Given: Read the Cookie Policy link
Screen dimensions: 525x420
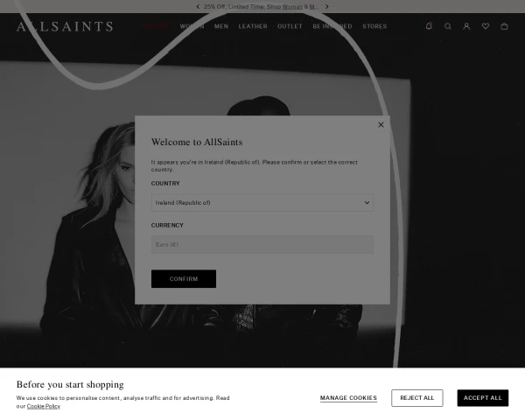Looking at the screenshot, I should 44,406.
